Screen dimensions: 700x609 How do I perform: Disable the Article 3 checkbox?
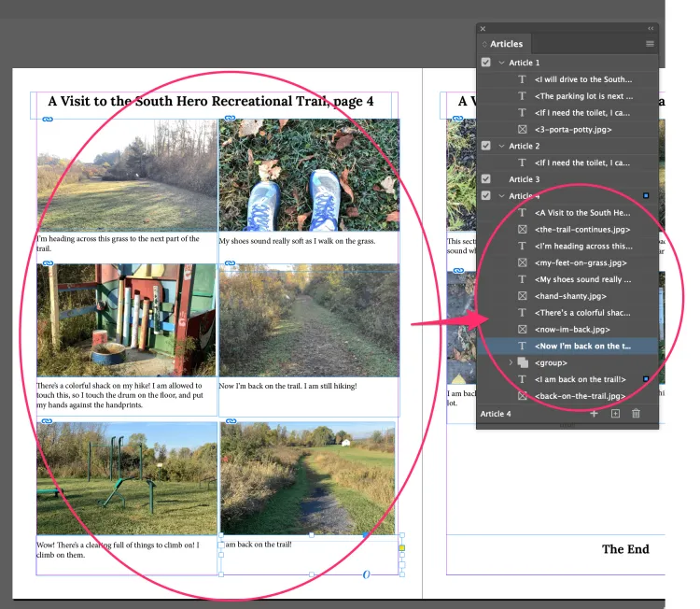(485, 178)
